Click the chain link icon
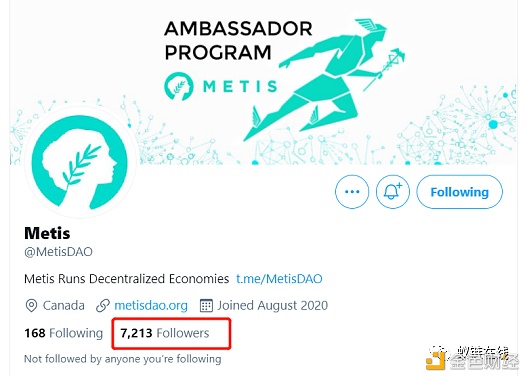525x376 pixels. click(x=102, y=306)
